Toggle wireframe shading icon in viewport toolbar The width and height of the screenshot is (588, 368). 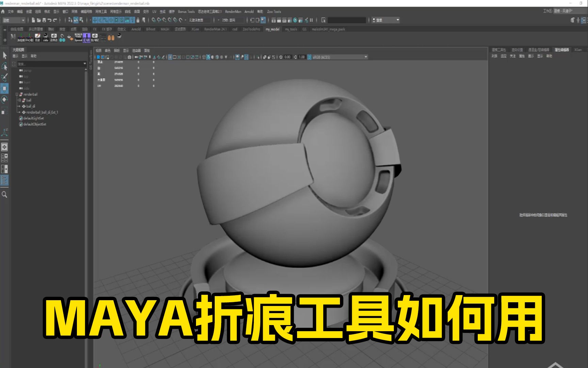point(203,57)
